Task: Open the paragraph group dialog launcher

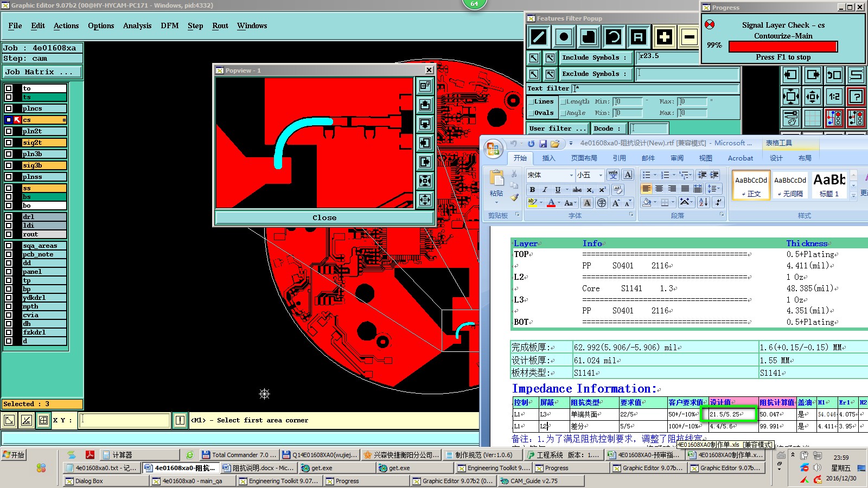Action: [722, 215]
